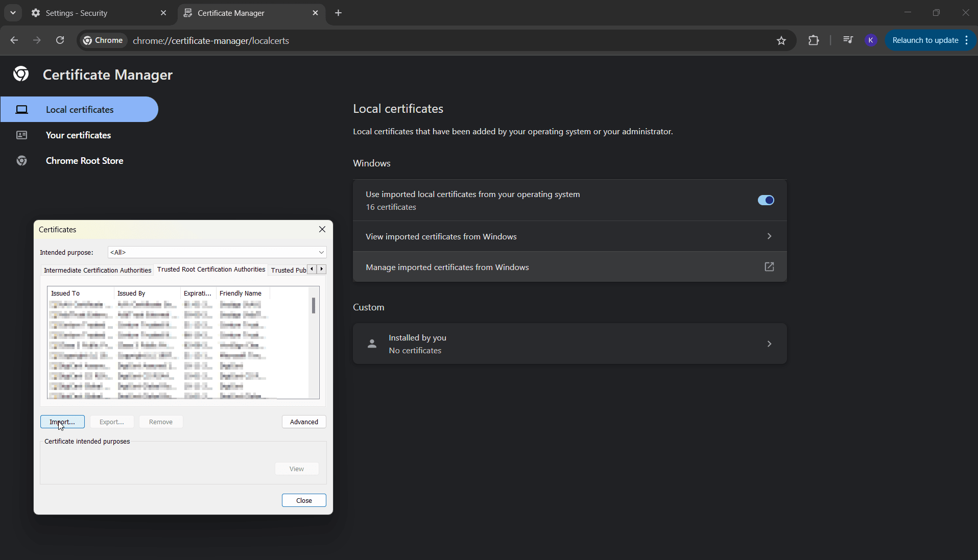Click the Import... button
The image size is (978, 560).
(62, 422)
